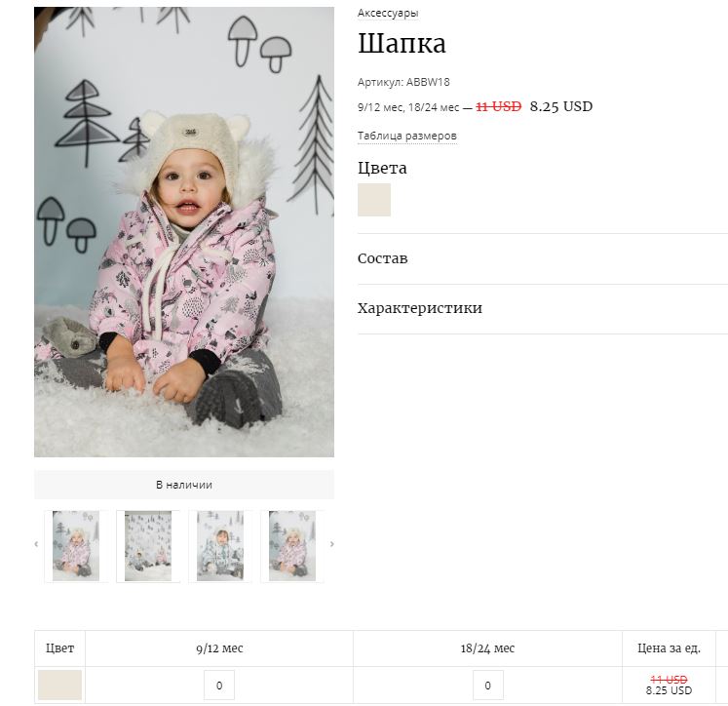Click the beige color swatch in the order table
The width and height of the screenshot is (728, 706).
tap(59, 685)
